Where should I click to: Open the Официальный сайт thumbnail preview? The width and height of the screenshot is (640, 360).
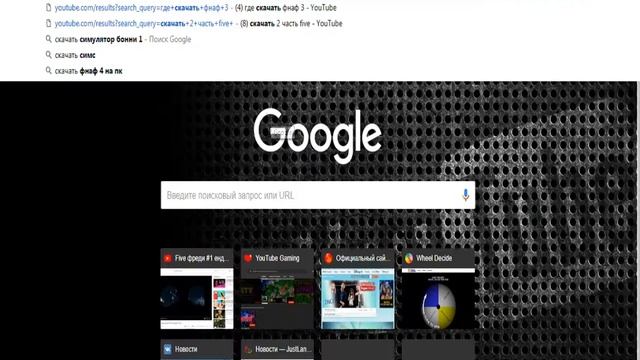pyautogui.click(x=358, y=298)
